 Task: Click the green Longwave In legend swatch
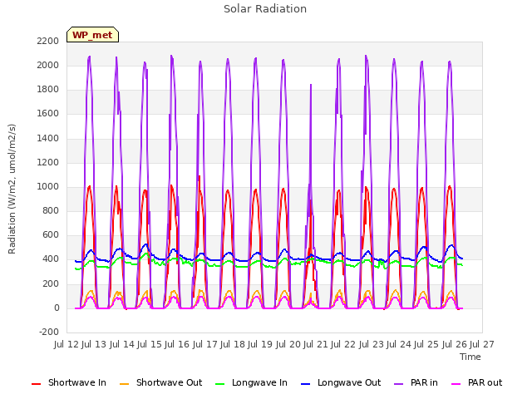pyautogui.click(x=219, y=384)
